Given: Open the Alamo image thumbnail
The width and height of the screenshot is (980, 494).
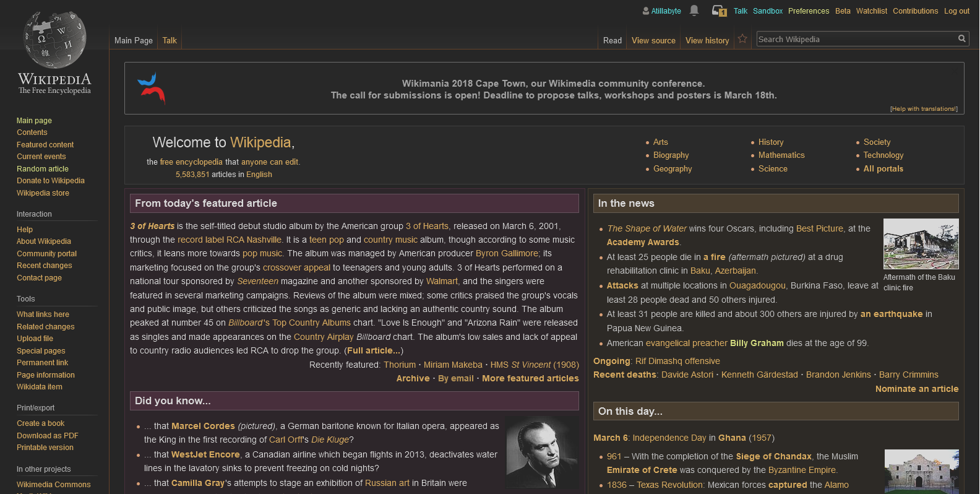Looking at the screenshot, I should coord(922,472).
